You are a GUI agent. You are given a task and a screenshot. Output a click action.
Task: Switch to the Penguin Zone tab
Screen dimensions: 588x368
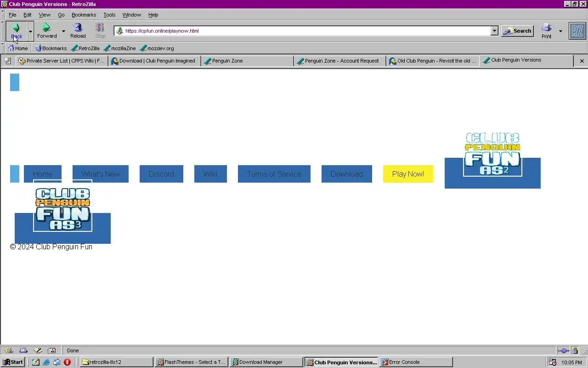click(247, 61)
